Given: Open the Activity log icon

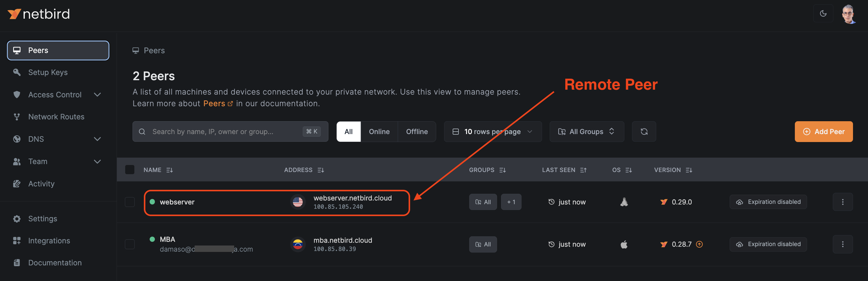Looking at the screenshot, I should click(x=17, y=184).
